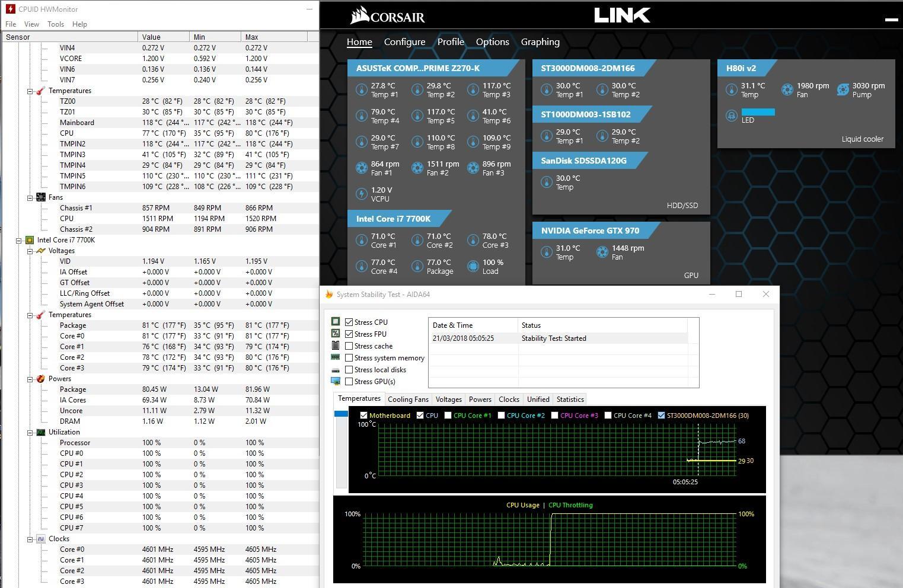Viewport: 903px width, 588px height.
Task: Click the ST3000DM008 Temp #2 icon
Action: click(602, 90)
